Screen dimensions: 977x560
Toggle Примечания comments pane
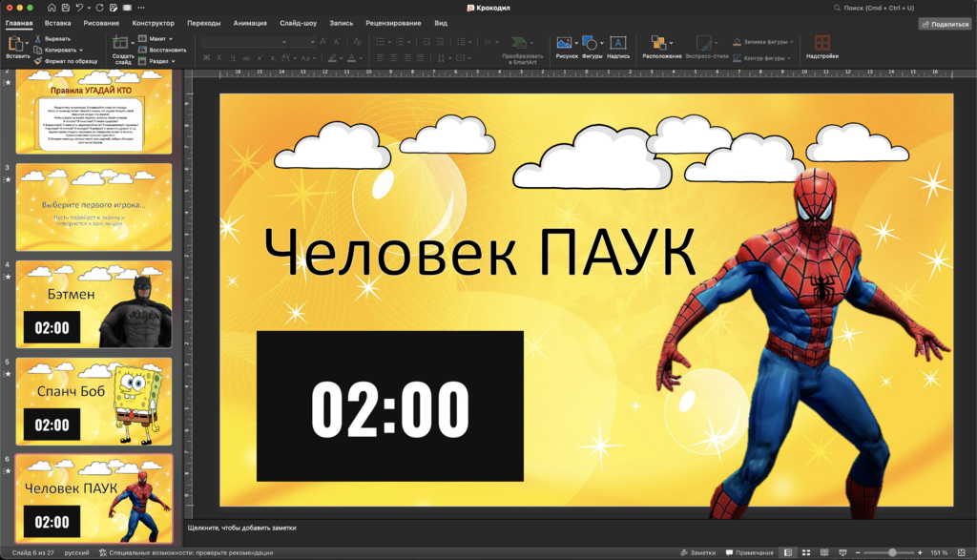750,552
